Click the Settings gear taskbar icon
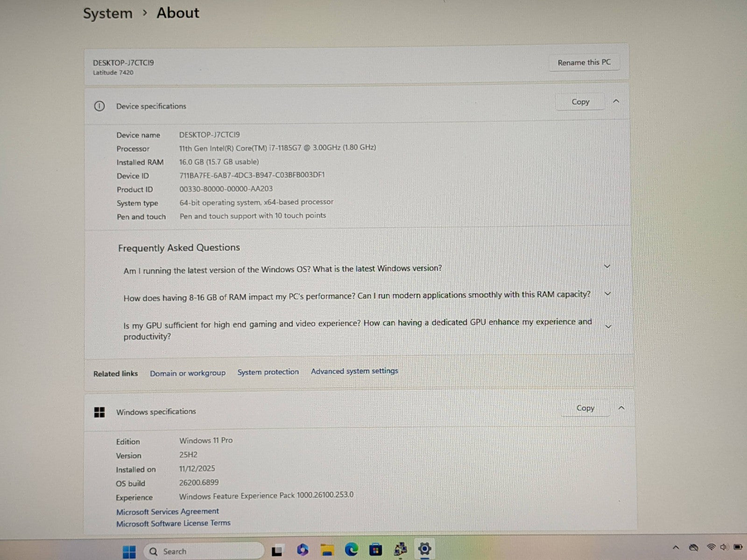The height and width of the screenshot is (560, 747). click(x=424, y=549)
